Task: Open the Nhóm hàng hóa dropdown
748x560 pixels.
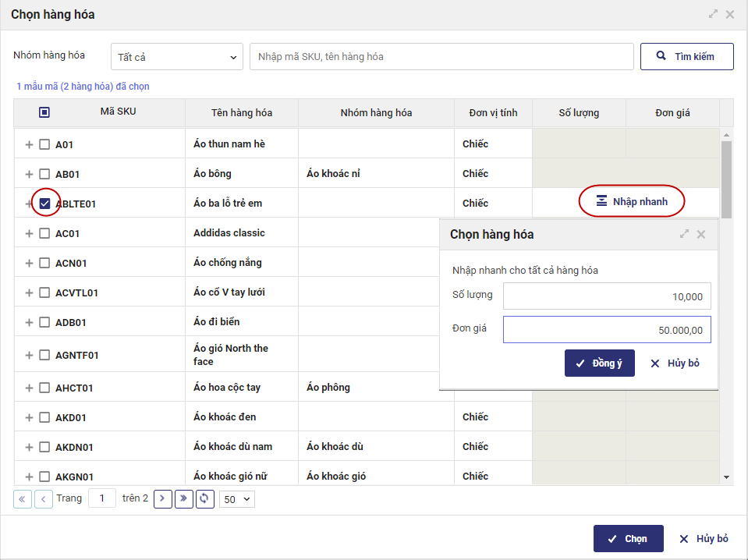Action: click(x=176, y=57)
